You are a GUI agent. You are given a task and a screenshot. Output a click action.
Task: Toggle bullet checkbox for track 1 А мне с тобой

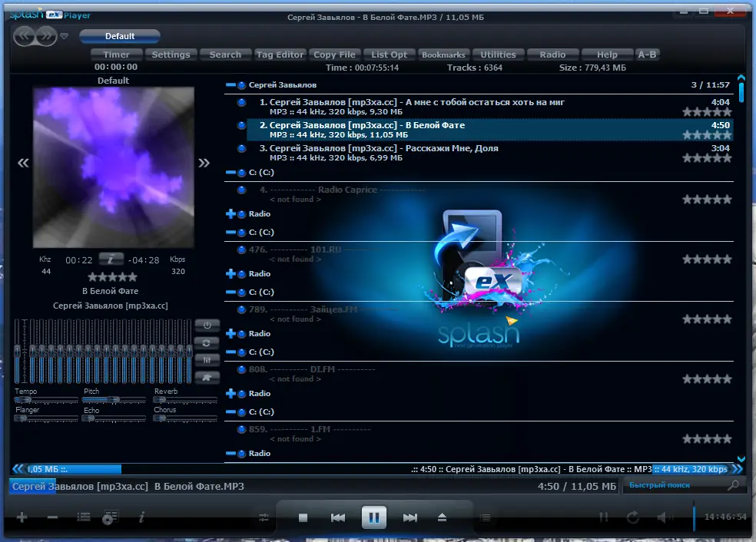241,102
